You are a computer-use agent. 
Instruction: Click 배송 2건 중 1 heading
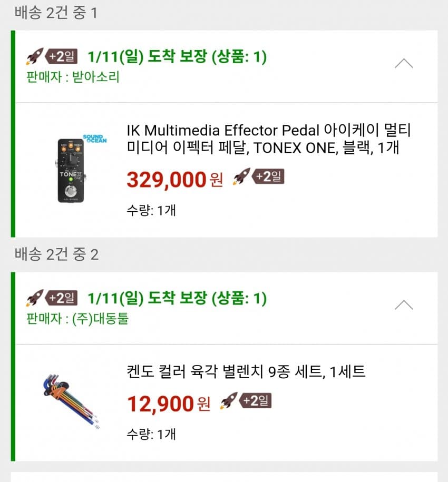[x=56, y=13]
